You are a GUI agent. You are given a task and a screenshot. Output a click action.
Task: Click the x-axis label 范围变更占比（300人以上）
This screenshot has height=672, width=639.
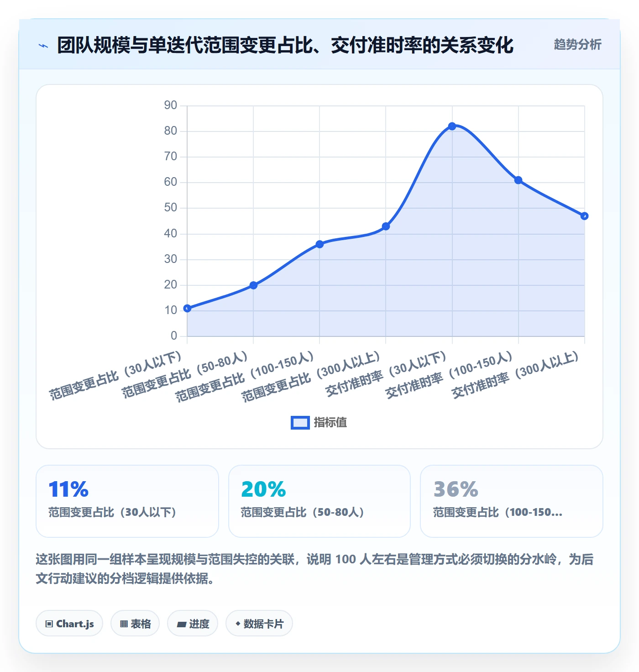pos(311,377)
